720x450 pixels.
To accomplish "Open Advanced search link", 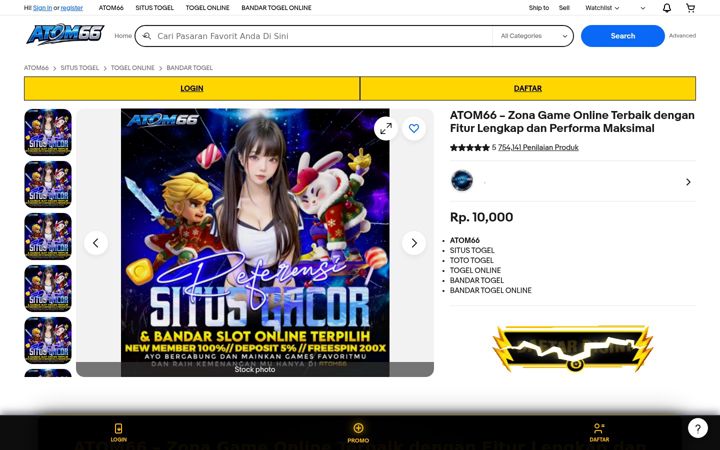I will coord(682,36).
